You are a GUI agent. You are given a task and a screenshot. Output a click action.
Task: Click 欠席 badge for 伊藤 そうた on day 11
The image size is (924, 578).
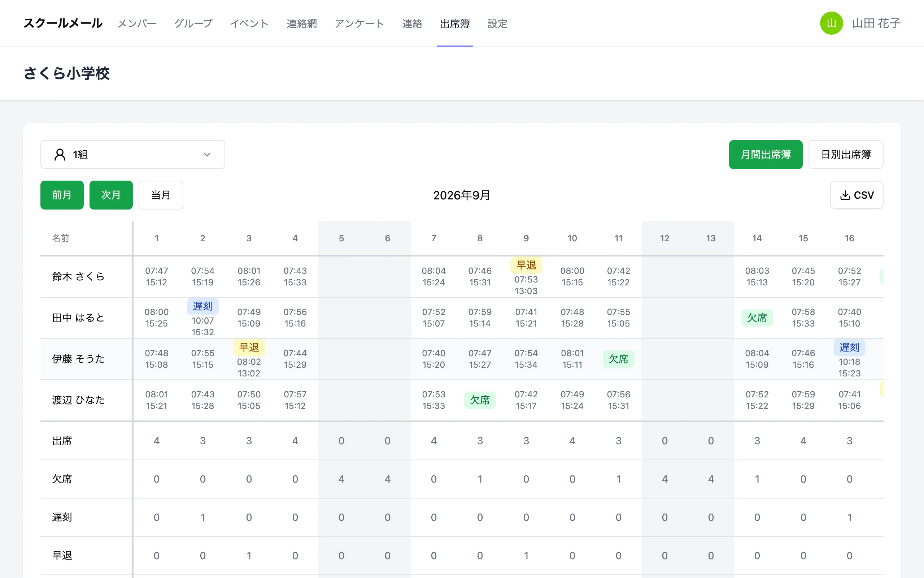(619, 359)
